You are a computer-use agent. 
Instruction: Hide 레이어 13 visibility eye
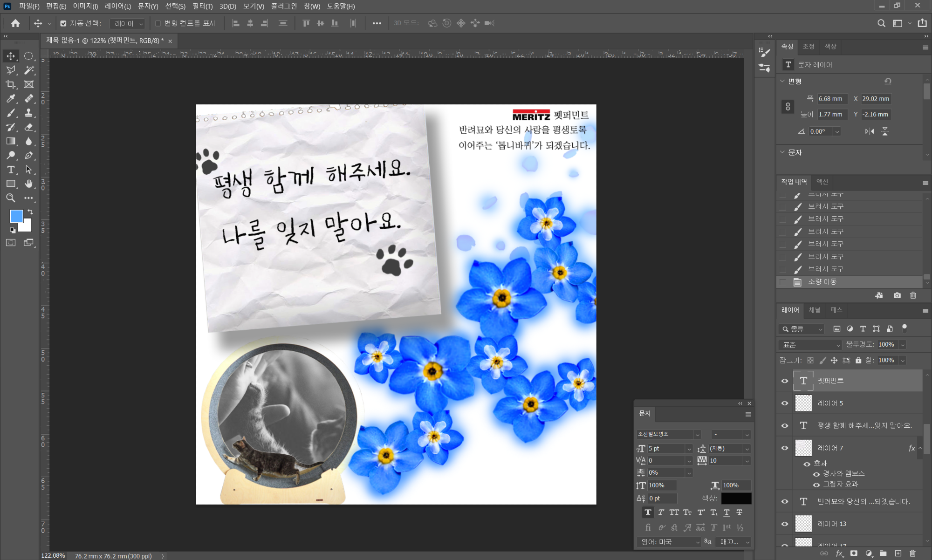click(x=785, y=524)
